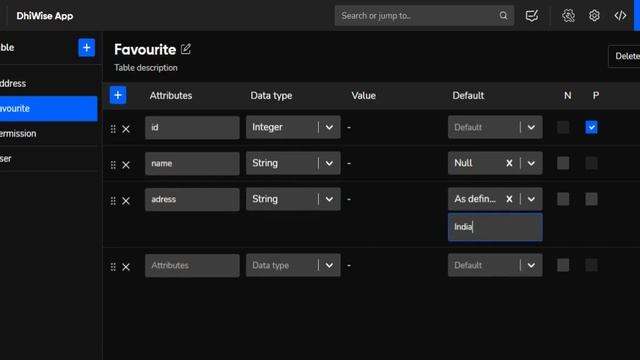The height and width of the screenshot is (360, 640).
Task: Click the Default column header
Action: tap(468, 96)
